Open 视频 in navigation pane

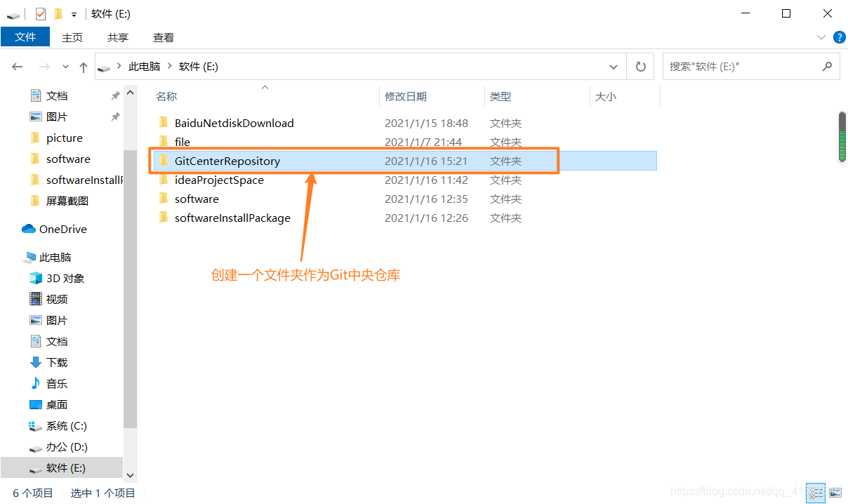pos(56,299)
